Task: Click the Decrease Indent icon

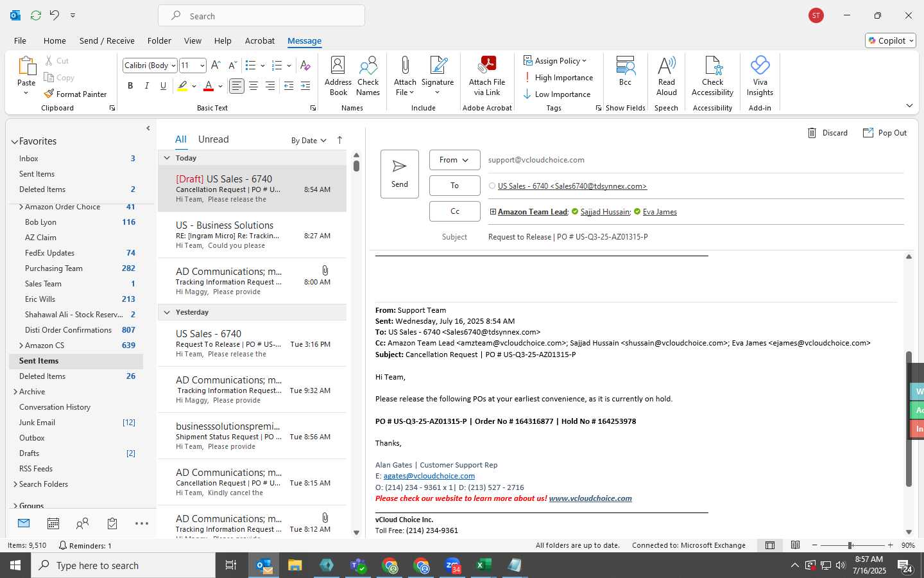Action: [x=289, y=85]
